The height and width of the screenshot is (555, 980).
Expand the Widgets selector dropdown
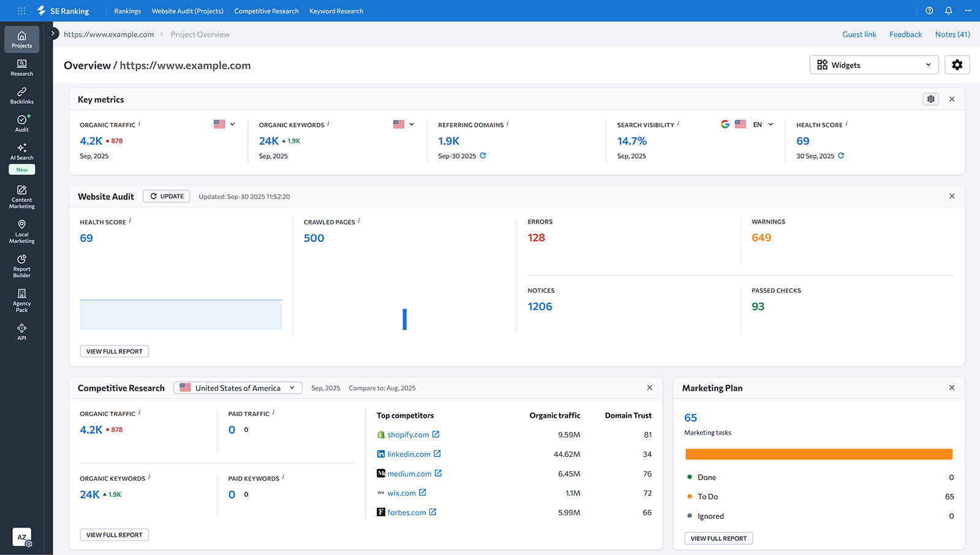tap(874, 64)
